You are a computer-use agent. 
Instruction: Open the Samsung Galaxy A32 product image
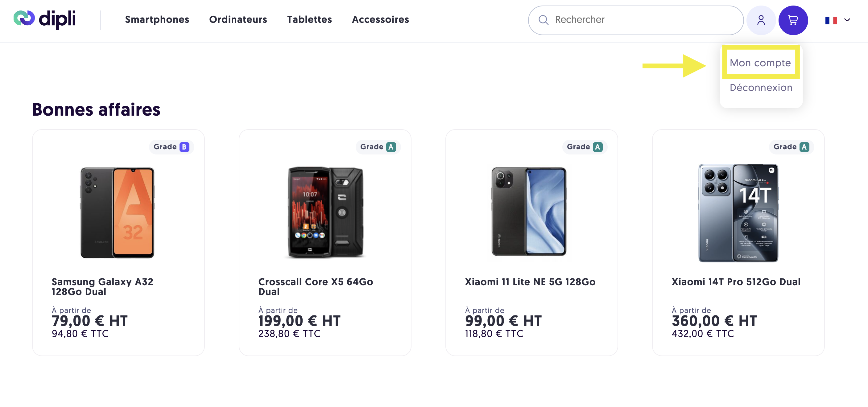(x=117, y=213)
